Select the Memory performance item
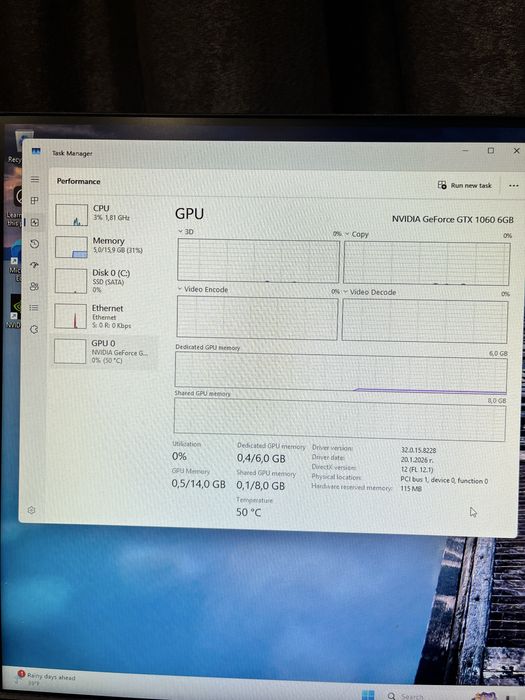This screenshot has height=700, width=525. point(105,247)
